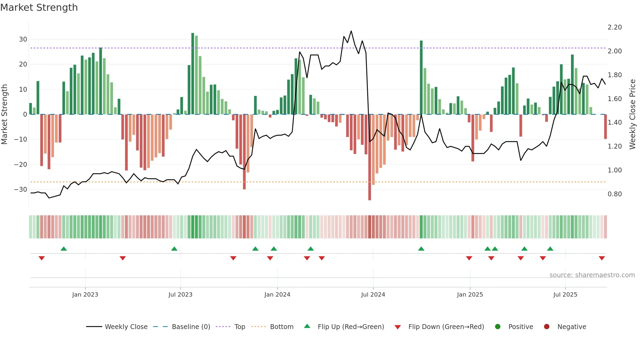
Task: Click the black Weekly Close line sample in legend
Action: coord(94,327)
